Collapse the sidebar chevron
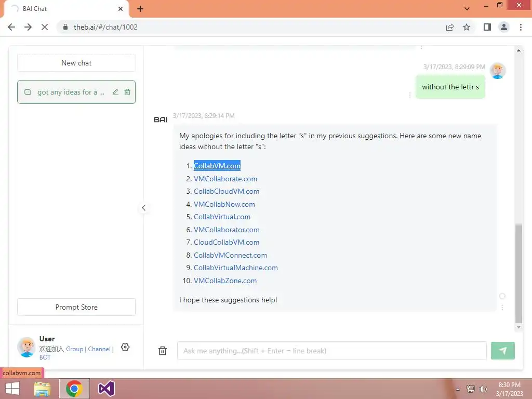The height and width of the screenshot is (399, 532). coord(143,208)
